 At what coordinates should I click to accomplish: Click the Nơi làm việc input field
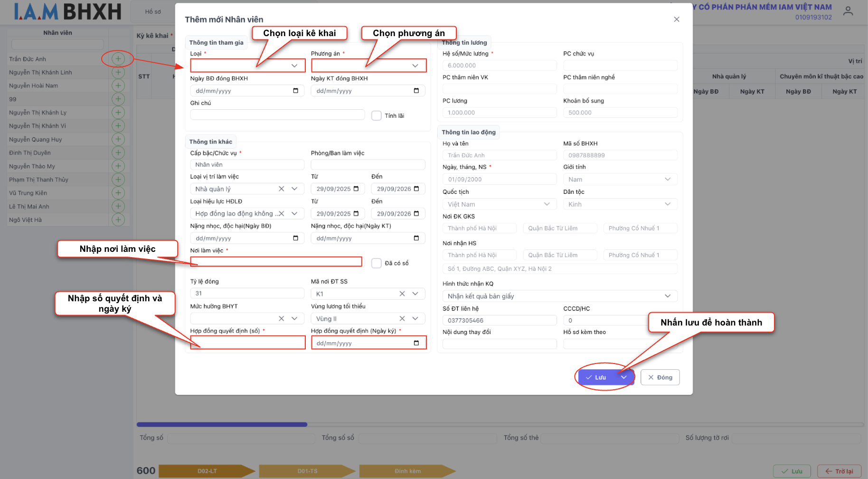tap(276, 262)
